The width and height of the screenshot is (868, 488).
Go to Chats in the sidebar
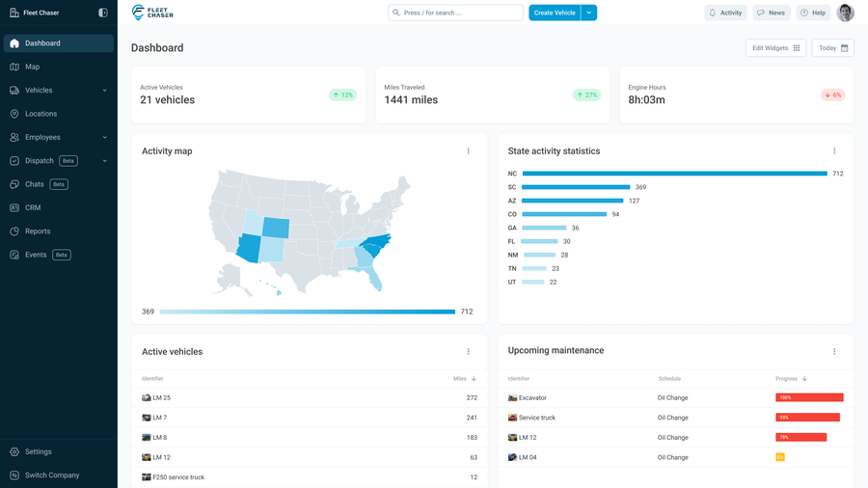coord(34,184)
